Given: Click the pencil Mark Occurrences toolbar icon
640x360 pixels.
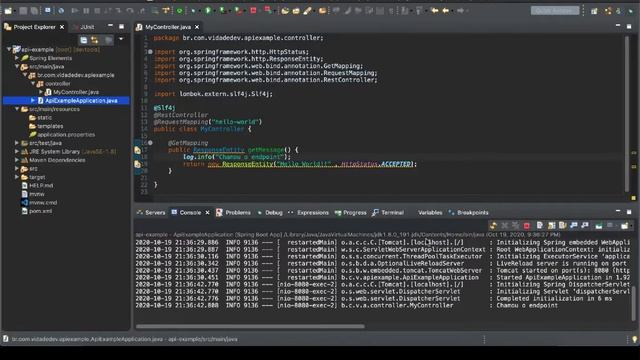Looking at the screenshot, I should (x=307, y=11).
